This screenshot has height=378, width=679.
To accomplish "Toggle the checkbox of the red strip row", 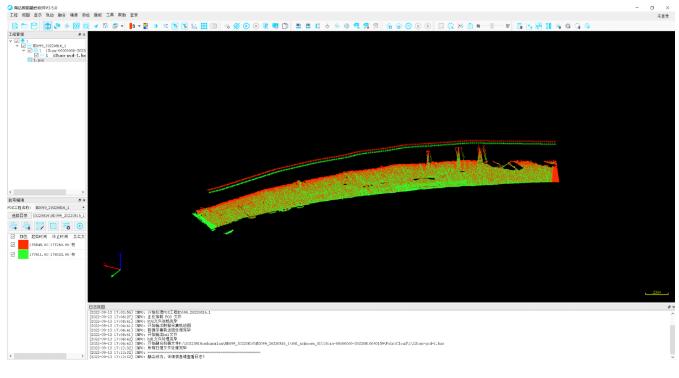I will (x=13, y=245).
